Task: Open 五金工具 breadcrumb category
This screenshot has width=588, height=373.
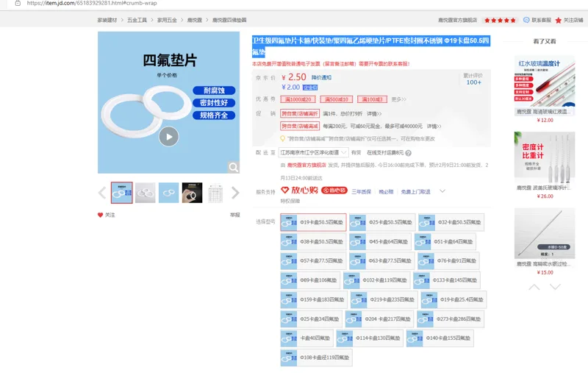Action: click(x=137, y=21)
